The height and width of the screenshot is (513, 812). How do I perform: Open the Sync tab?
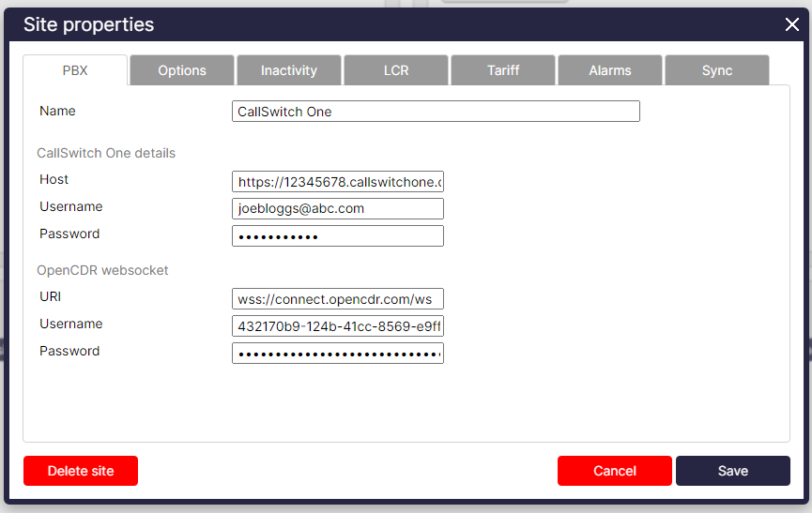tap(717, 70)
